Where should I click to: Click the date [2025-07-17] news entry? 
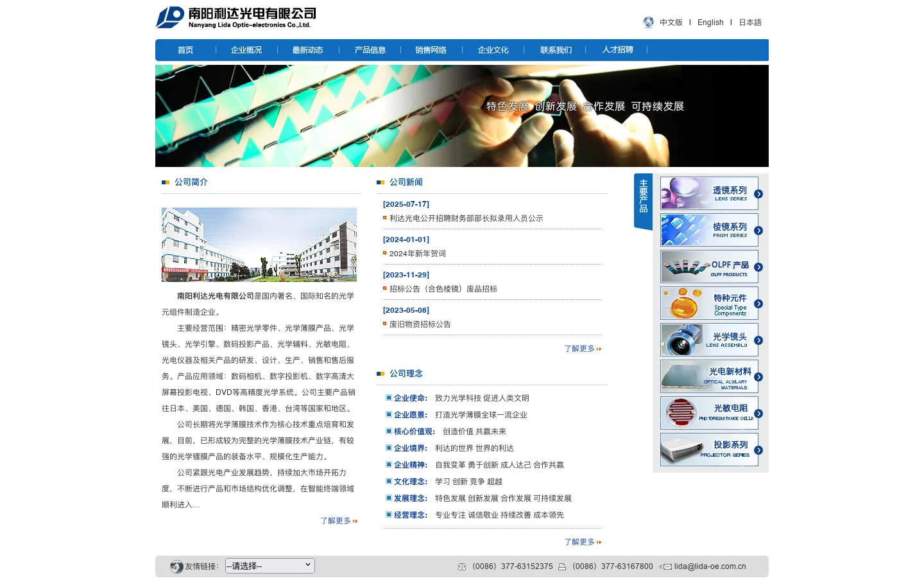[406, 204]
